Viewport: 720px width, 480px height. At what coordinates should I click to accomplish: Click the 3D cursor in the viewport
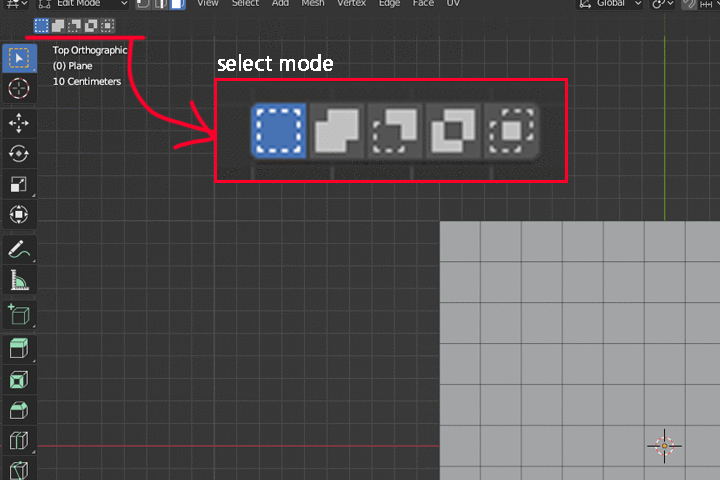click(664, 446)
